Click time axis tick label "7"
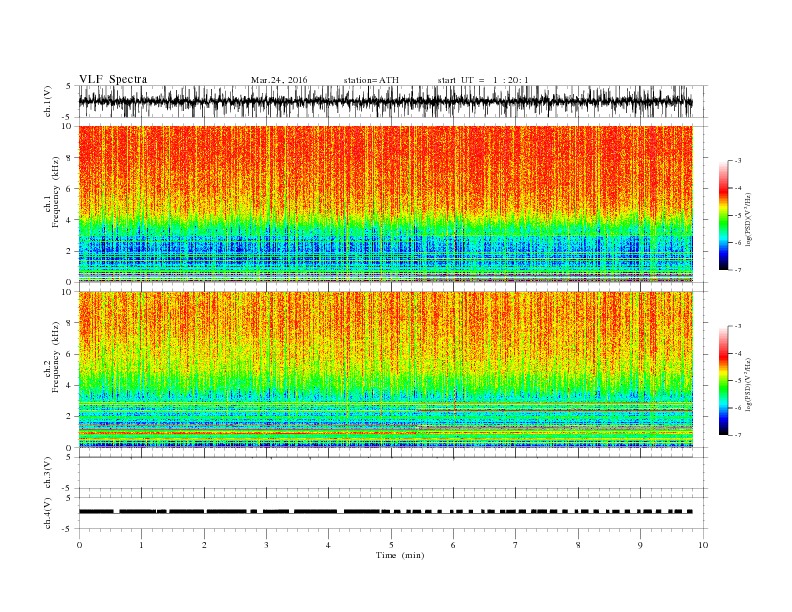Image resolution: width=792 pixels, height=612 pixels. [516, 545]
